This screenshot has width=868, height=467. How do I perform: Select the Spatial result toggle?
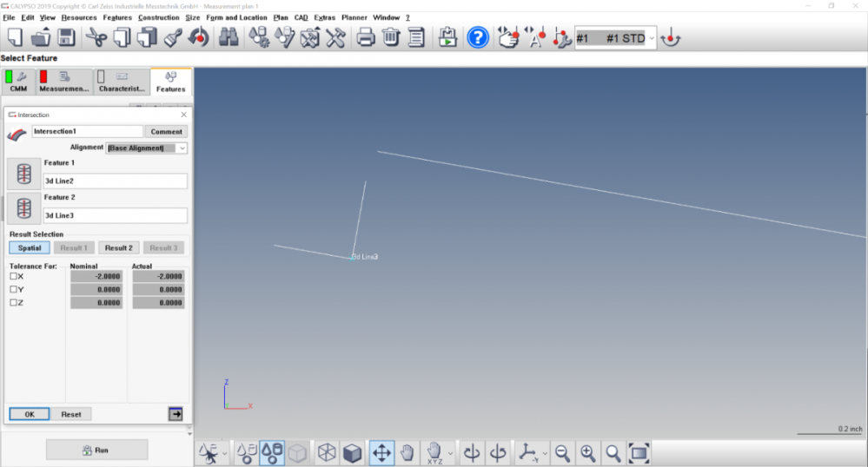pyautogui.click(x=30, y=248)
